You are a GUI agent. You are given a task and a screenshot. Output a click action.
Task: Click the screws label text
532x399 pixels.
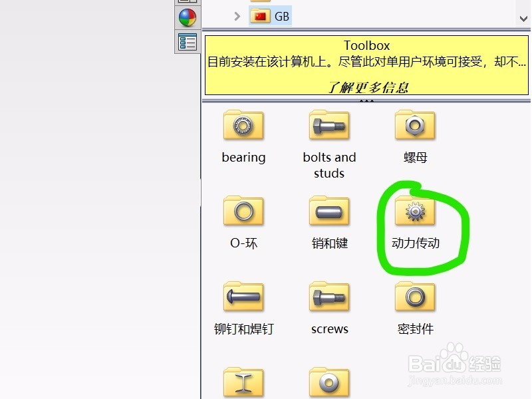click(329, 329)
